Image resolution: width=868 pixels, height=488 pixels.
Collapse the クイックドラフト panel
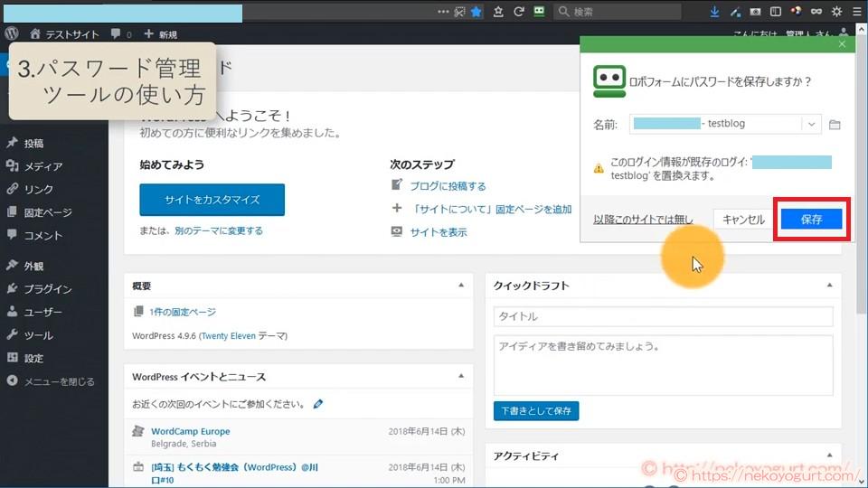point(829,286)
